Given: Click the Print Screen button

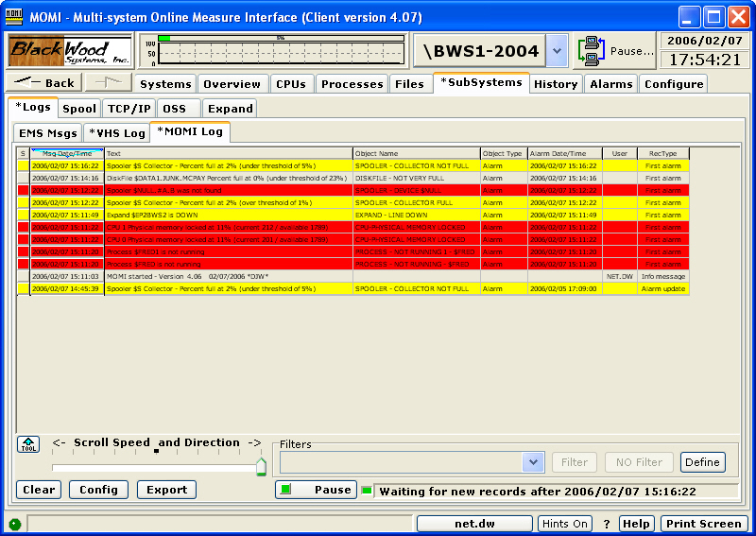Looking at the screenshot, I should [703, 524].
